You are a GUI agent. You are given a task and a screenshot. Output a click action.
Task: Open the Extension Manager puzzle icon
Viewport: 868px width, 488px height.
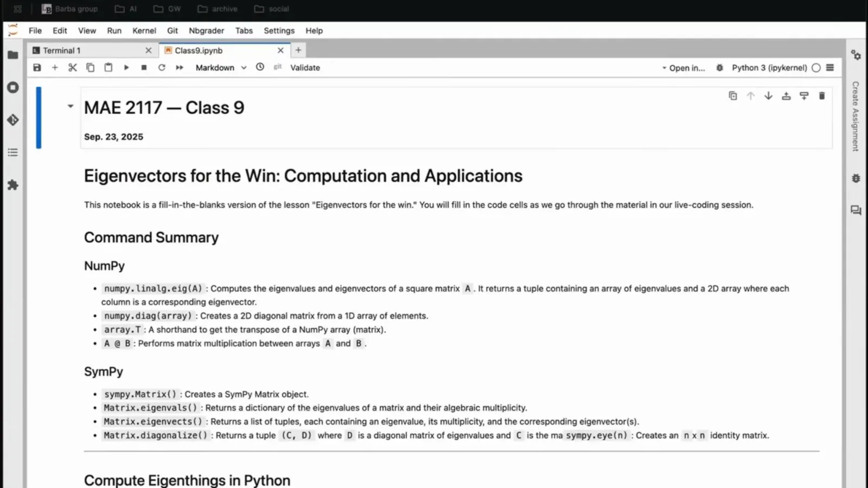pyautogui.click(x=13, y=185)
